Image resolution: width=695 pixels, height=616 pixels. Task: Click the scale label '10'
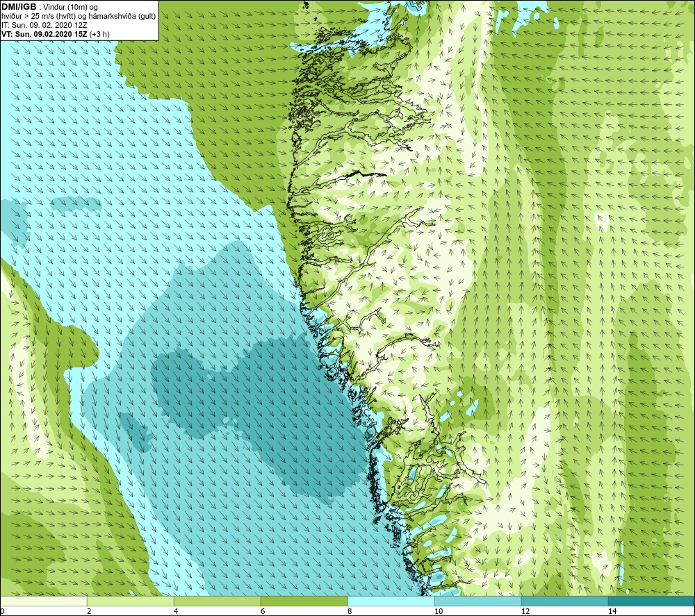439,611
